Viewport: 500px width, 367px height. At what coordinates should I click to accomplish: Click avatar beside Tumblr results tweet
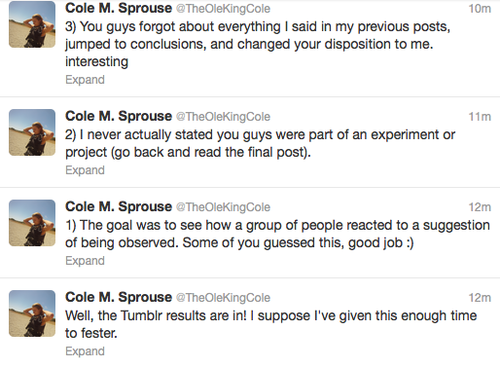pos(32,313)
